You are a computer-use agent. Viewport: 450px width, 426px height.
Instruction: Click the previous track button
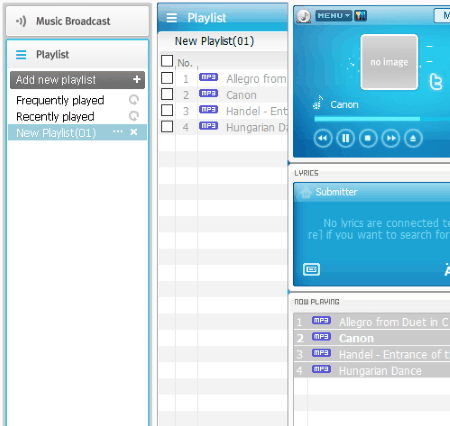click(323, 138)
